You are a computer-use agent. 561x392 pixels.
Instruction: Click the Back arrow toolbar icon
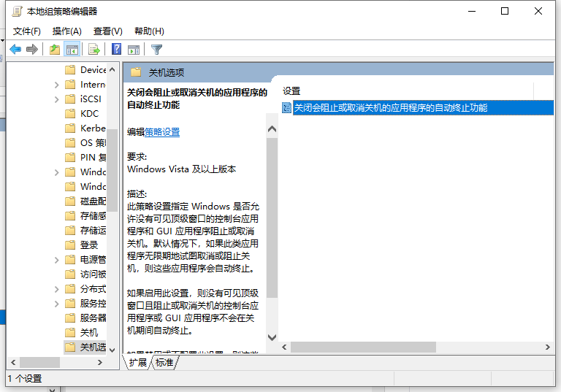pyautogui.click(x=15, y=49)
